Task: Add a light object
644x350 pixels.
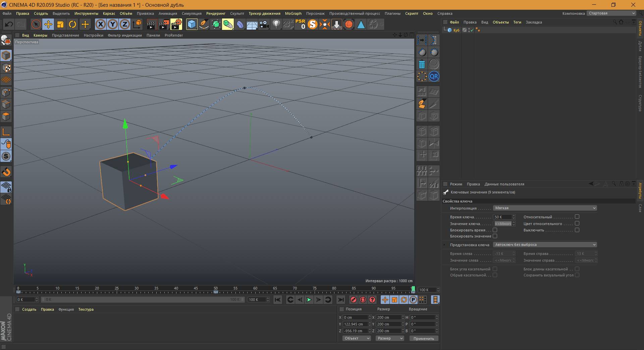Action: click(x=276, y=24)
